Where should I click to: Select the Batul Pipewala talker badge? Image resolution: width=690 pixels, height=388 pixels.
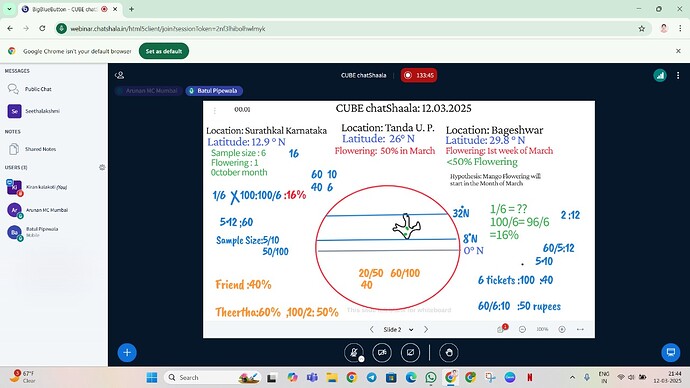tap(214, 91)
